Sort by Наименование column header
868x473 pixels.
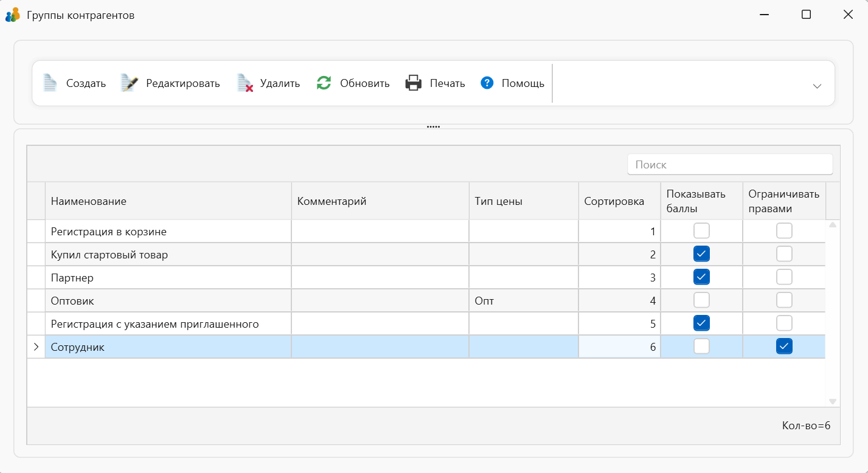pos(168,201)
